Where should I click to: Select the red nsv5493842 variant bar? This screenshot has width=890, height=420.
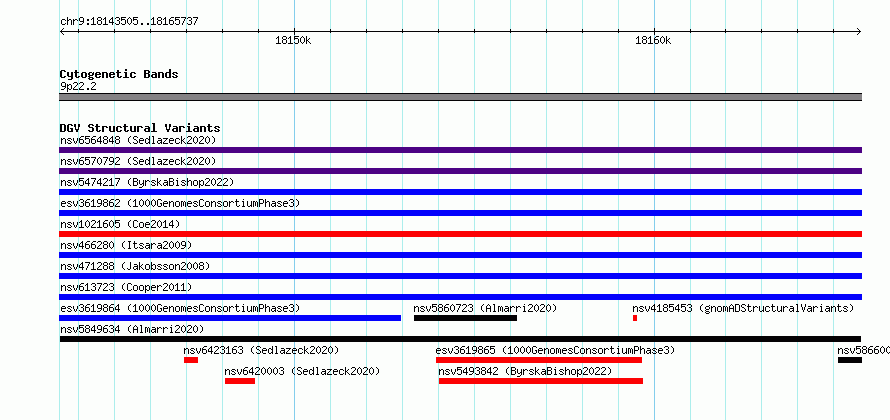(x=541, y=381)
